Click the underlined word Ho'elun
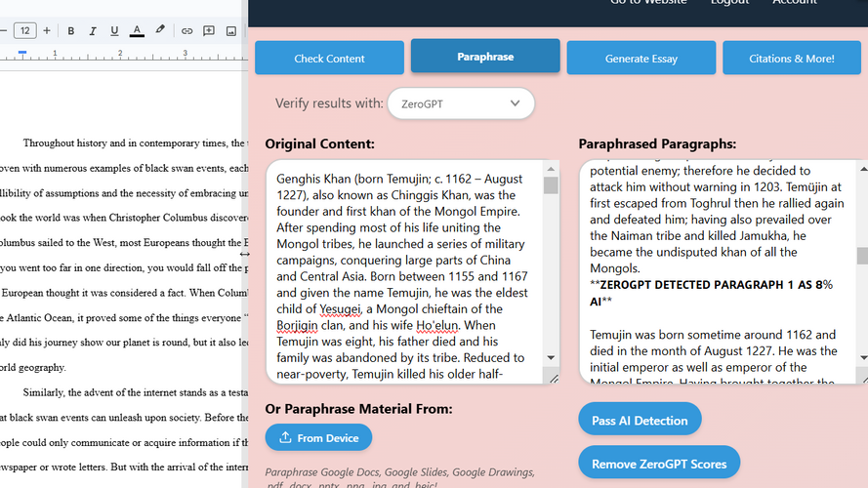This screenshot has height=488, width=868. [436, 325]
